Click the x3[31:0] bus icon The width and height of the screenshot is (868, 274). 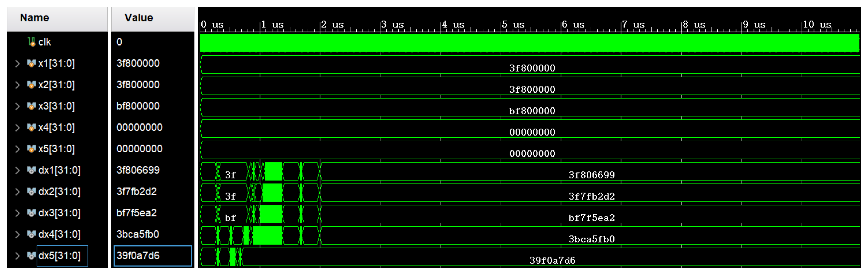click(31, 106)
